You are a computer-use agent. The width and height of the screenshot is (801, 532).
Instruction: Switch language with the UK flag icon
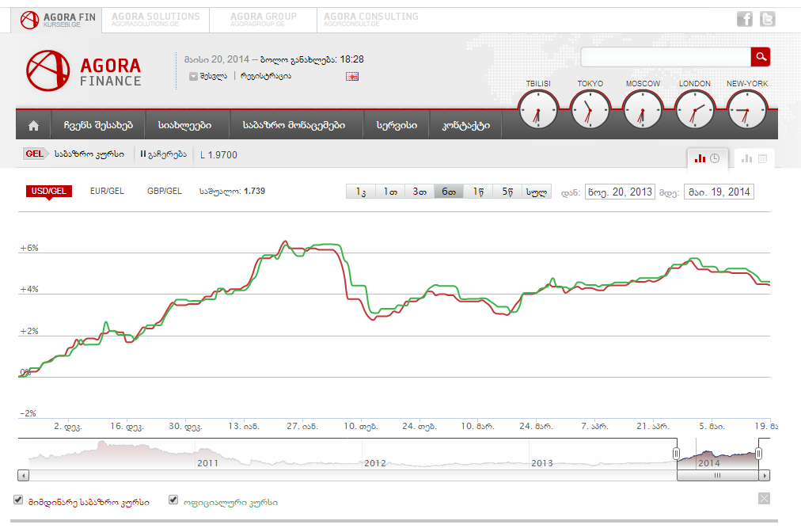coord(352,76)
